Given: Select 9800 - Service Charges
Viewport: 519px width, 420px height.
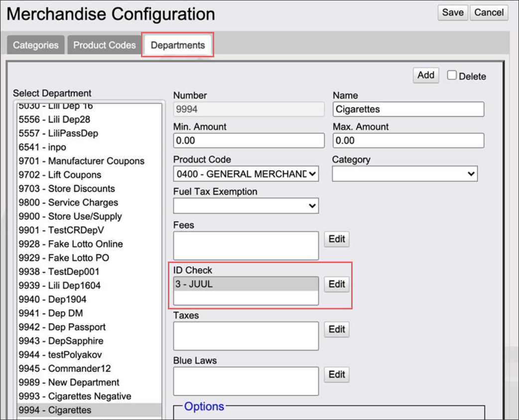Looking at the screenshot, I should 89,203.
